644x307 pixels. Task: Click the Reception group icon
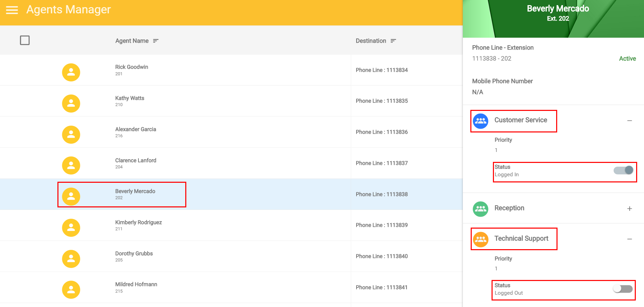(x=481, y=209)
